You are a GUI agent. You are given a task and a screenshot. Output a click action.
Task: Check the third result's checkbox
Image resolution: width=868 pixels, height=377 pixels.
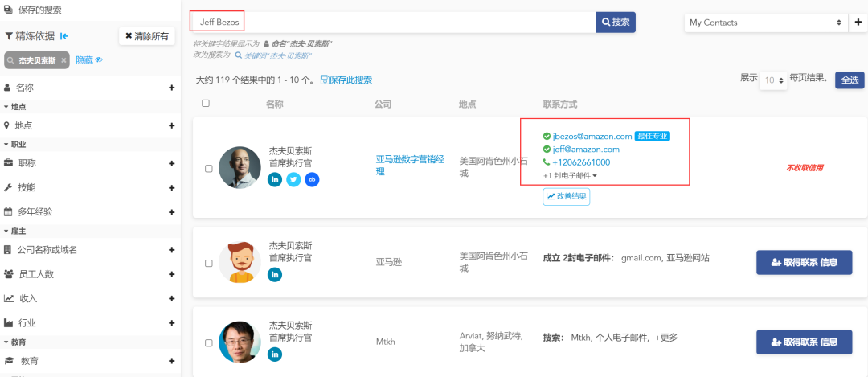pyautogui.click(x=208, y=342)
